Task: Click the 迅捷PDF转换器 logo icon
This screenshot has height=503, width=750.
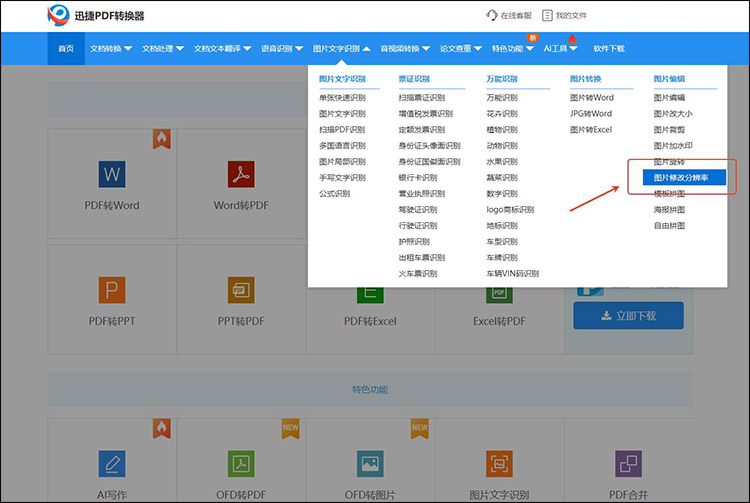Action: coord(58,15)
